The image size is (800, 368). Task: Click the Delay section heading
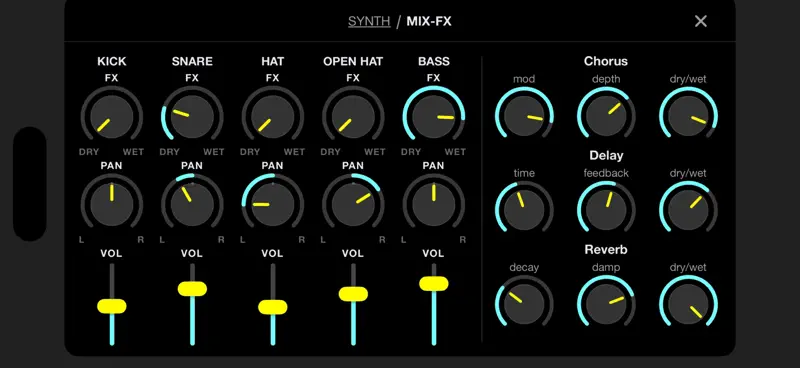(x=606, y=155)
